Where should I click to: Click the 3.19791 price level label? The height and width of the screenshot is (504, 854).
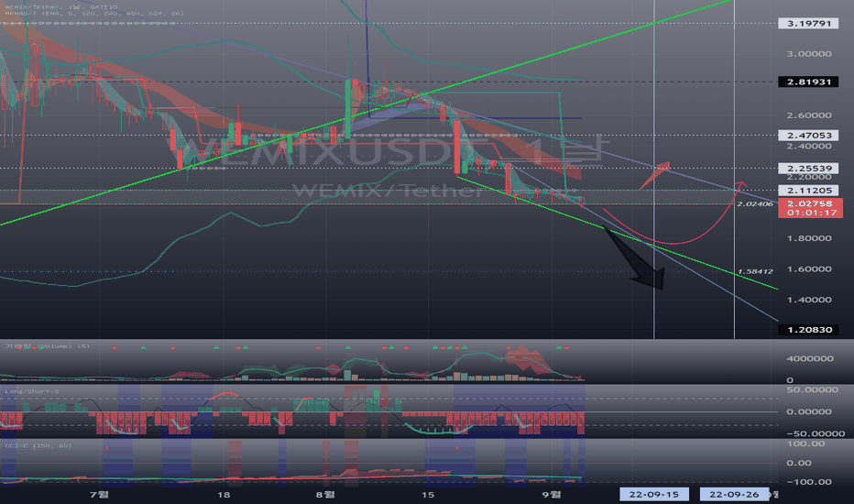[x=808, y=24]
